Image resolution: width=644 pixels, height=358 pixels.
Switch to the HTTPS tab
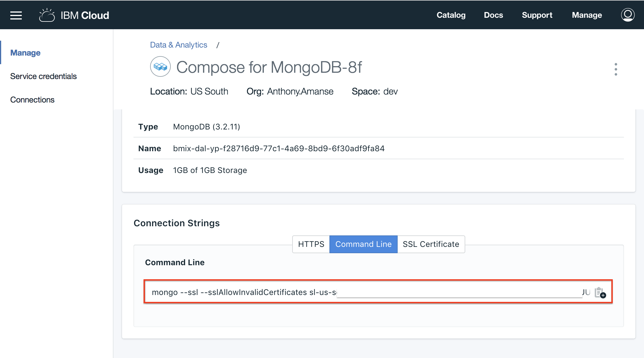(x=311, y=244)
